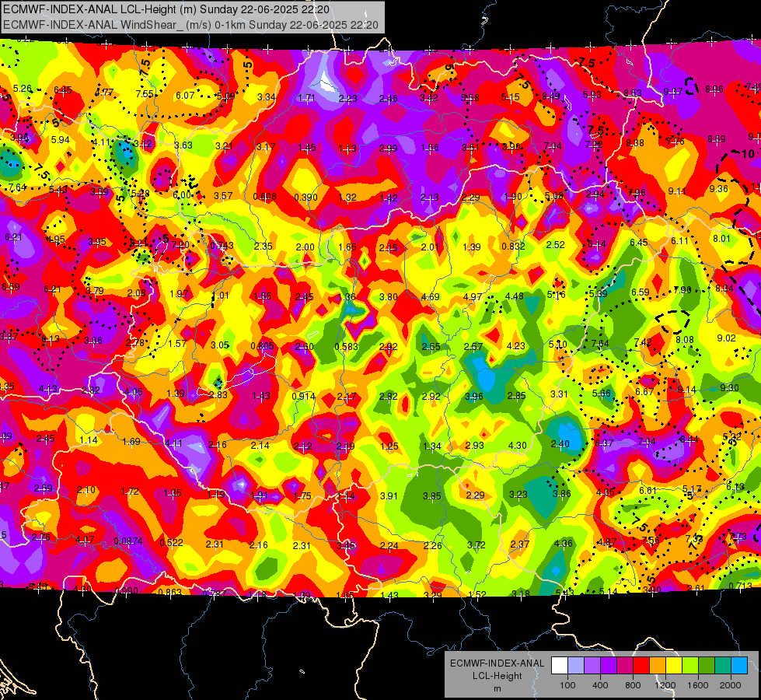Click the legend text LCL-Height
Screen dimensions: 761x700
point(497,676)
